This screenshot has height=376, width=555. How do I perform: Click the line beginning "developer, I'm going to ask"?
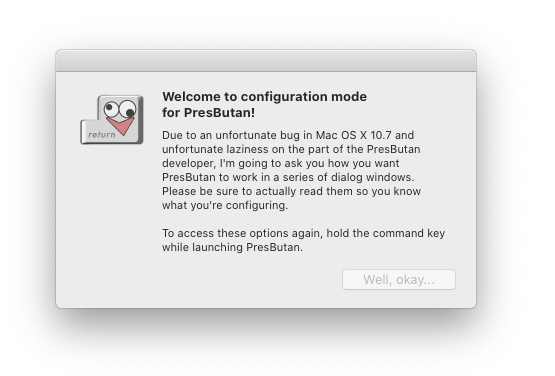(281, 163)
